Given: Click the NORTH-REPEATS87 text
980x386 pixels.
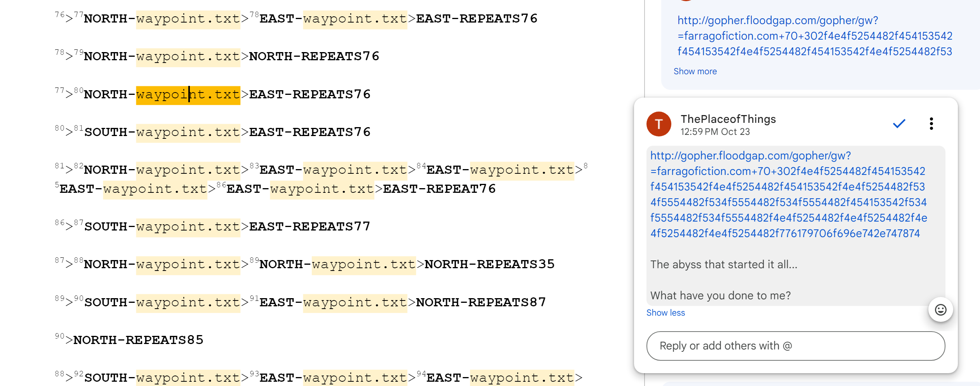Looking at the screenshot, I should point(481,302).
